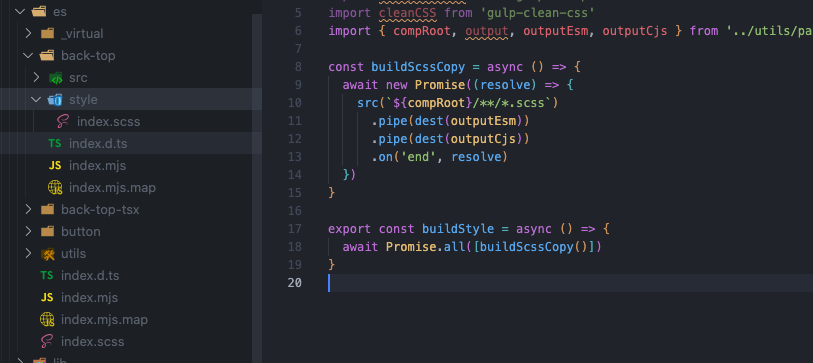
Task: Click the globe icon of back-top index.mjs.map
Action: 55,188
